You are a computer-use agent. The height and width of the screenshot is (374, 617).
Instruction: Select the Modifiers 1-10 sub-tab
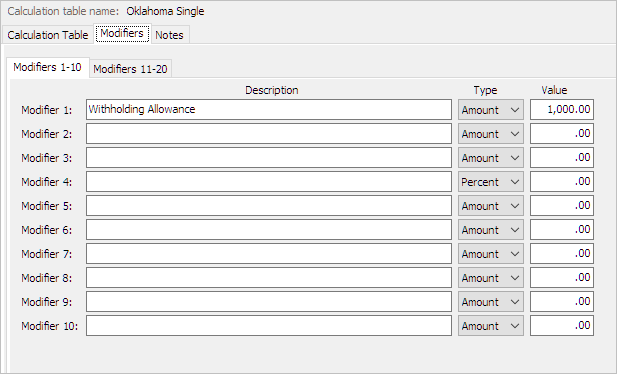coord(48,67)
